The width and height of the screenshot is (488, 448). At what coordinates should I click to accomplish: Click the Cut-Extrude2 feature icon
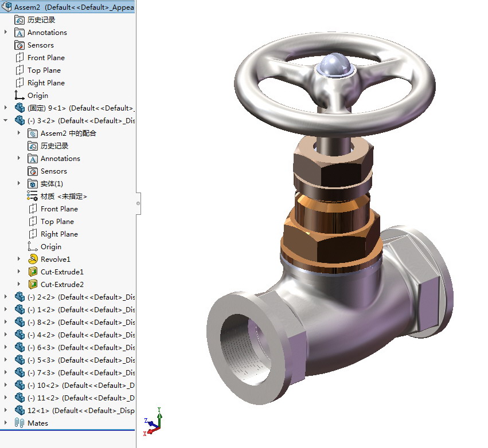click(x=33, y=284)
